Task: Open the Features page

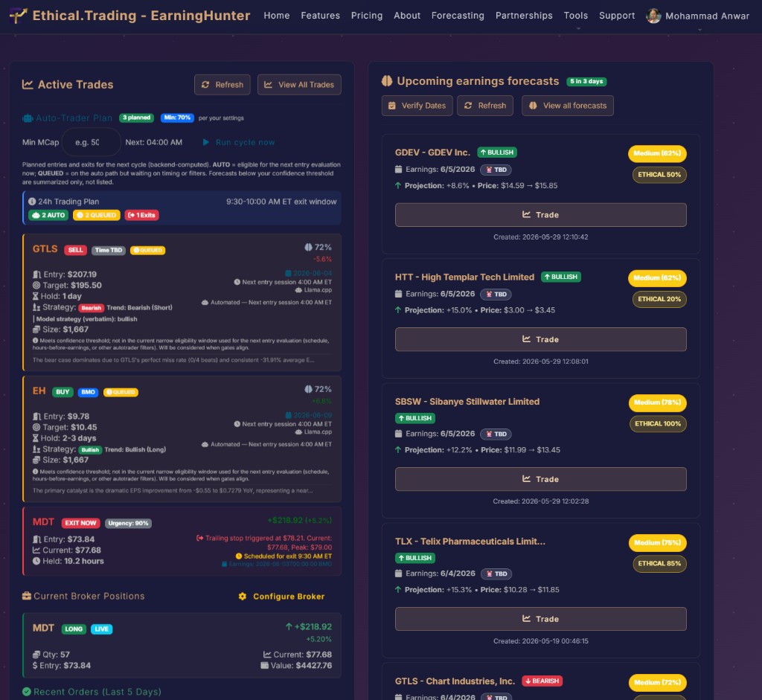Action: tap(320, 16)
